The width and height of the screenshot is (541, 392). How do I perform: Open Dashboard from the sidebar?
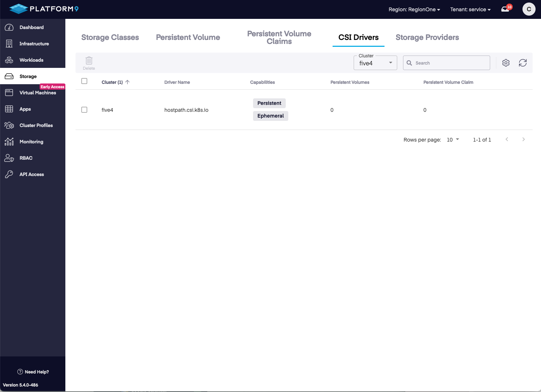pyautogui.click(x=31, y=27)
